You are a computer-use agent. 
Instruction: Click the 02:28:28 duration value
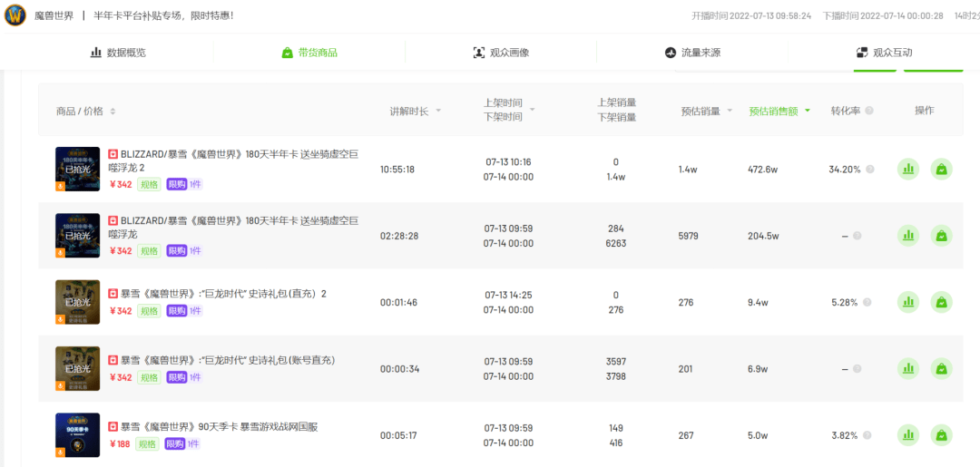tap(397, 236)
